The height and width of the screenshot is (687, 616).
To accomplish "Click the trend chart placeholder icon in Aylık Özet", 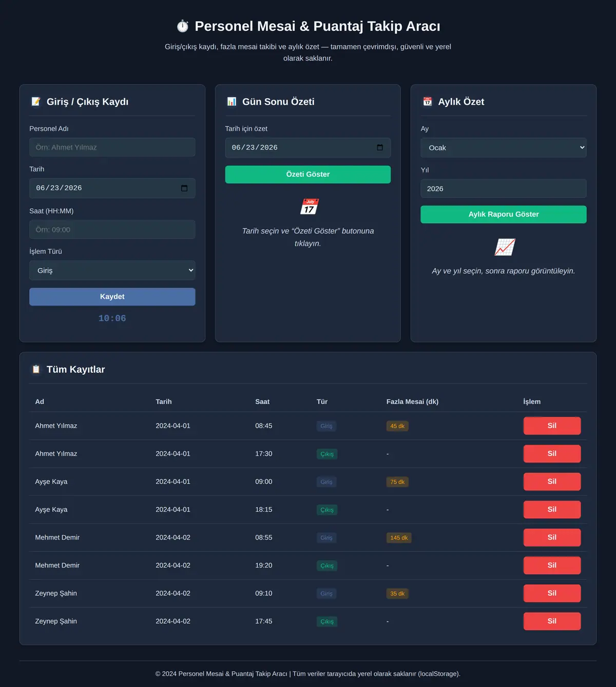I will click(x=505, y=247).
